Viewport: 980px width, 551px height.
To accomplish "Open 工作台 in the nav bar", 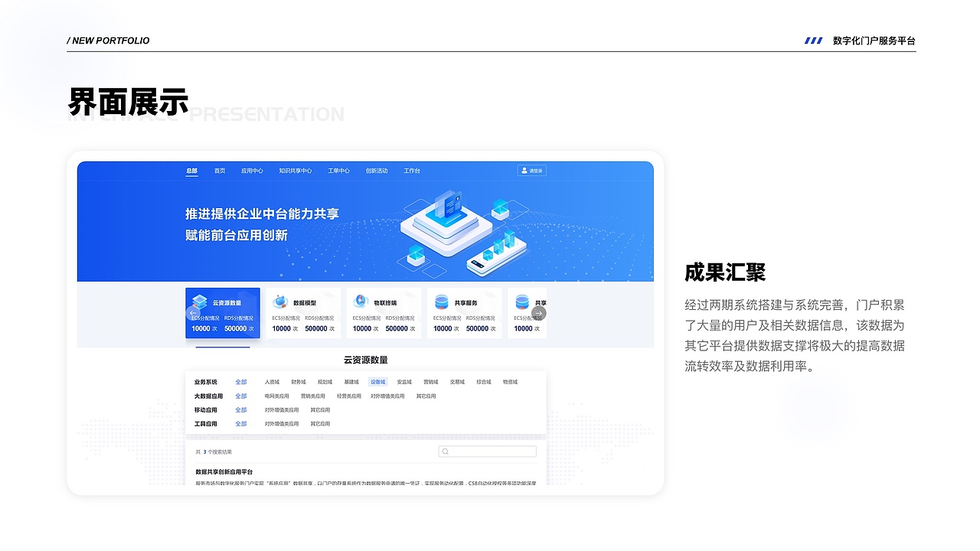I will pos(412,171).
